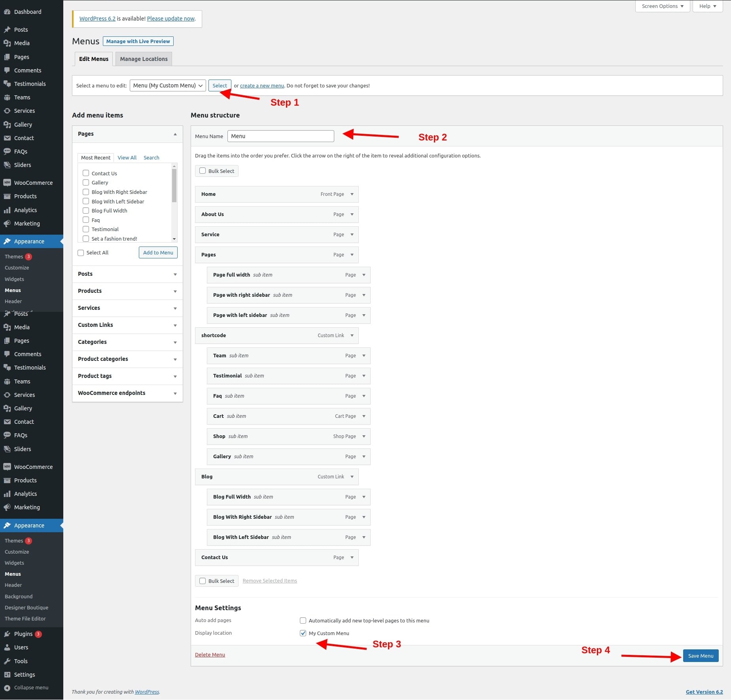Click the WordPress 6.2 notice link
The width and height of the screenshot is (731, 700).
tap(97, 19)
